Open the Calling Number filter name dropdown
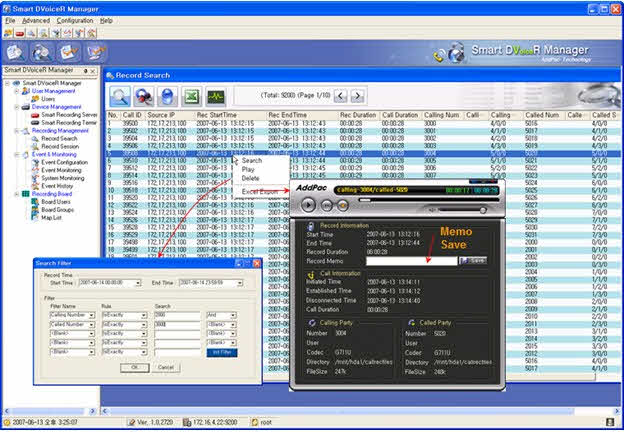Viewport: 624px width, 432px height. pos(92,315)
